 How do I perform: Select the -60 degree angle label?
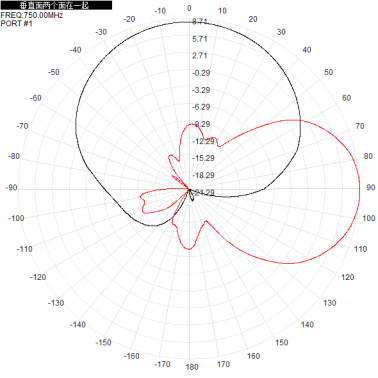click(36, 98)
